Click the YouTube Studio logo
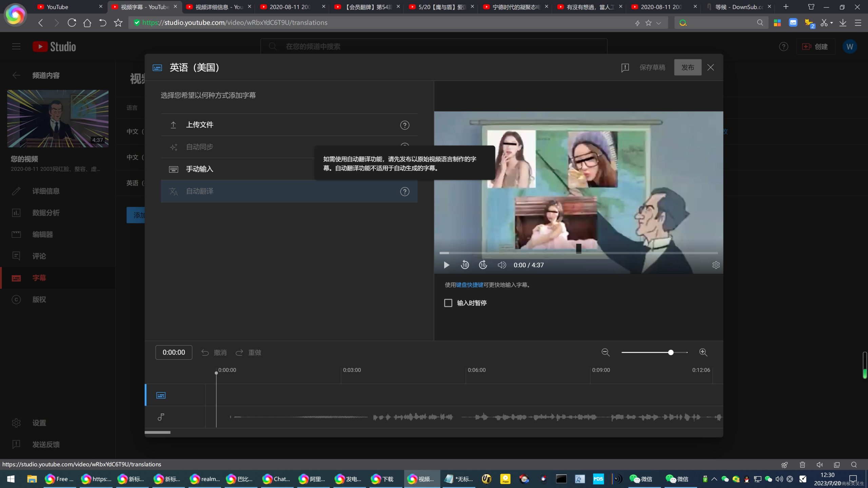This screenshot has width=868, height=488. pos(54,46)
